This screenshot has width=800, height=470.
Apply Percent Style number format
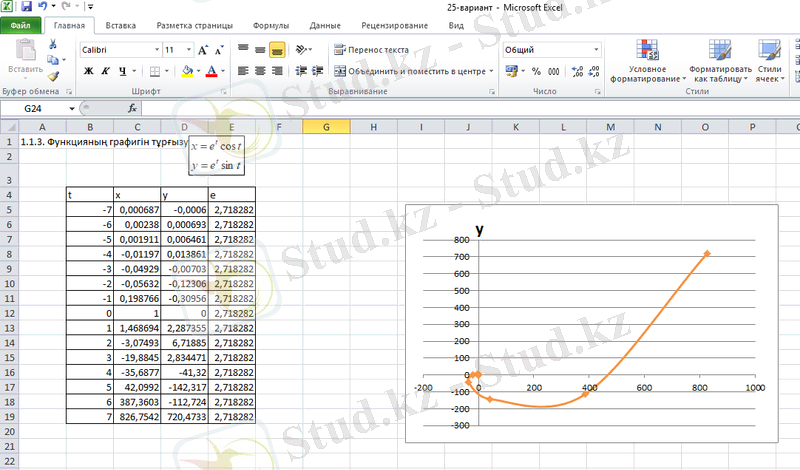click(536, 72)
